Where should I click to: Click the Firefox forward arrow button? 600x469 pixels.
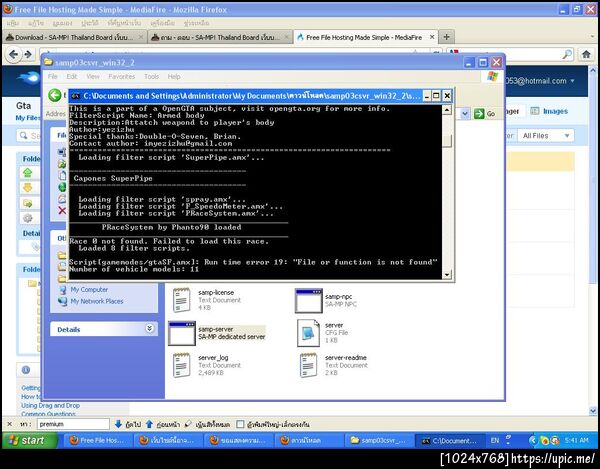(28, 55)
